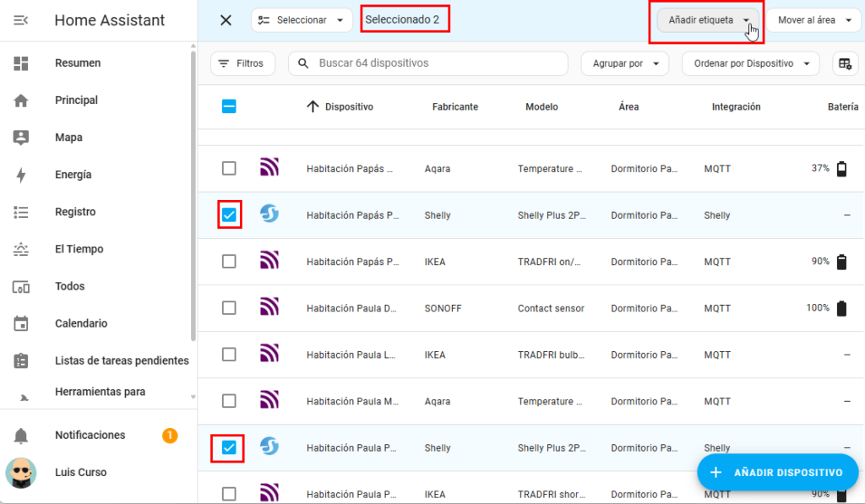Check the Aqara Habitación Papás device checkbox
865x504 pixels.
tap(229, 169)
